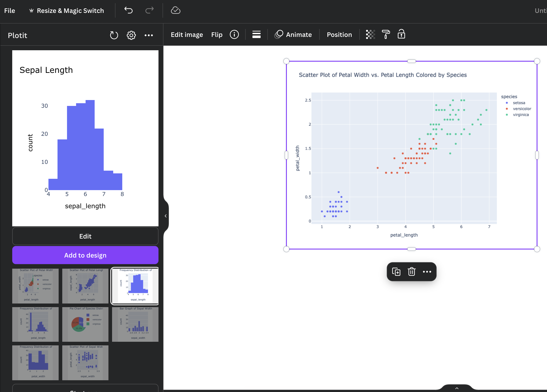Open Resize & Magic Switch menu
The width and height of the screenshot is (547, 392).
click(x=67, y=11)
